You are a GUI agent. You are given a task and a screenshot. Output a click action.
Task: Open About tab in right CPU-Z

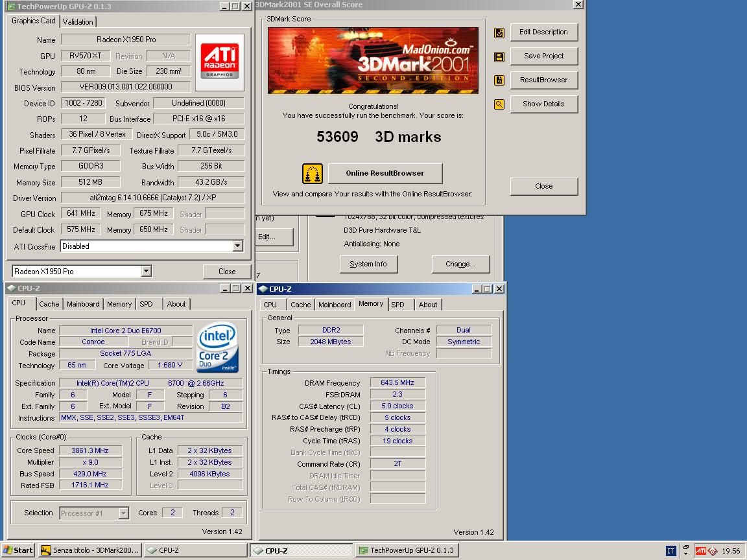coord(428,305)
